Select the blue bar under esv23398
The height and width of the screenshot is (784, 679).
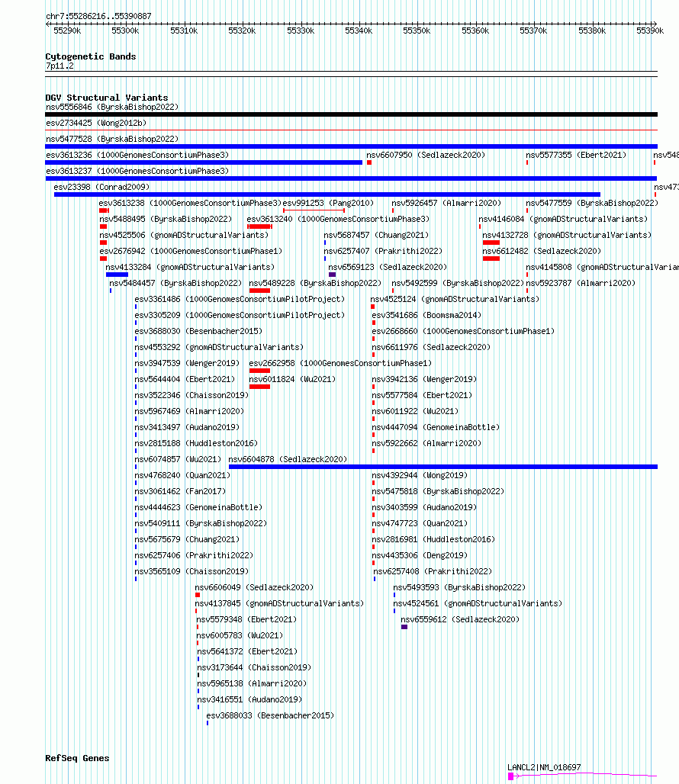pyautogui.click(x=327, y=194)
